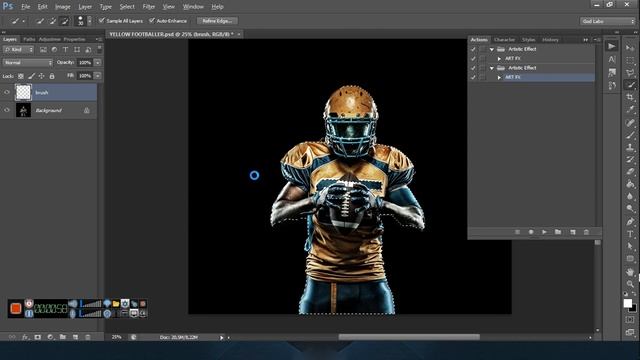Select the Hand tool

point(630,271)
